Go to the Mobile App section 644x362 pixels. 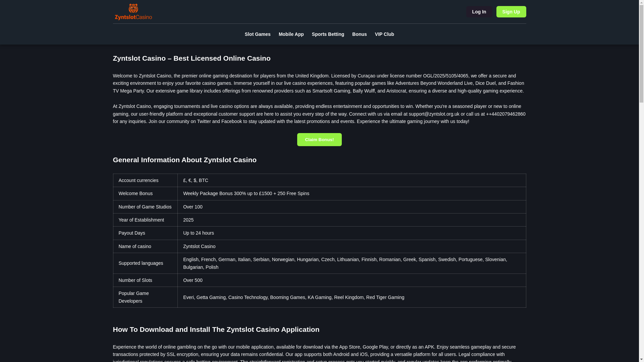291,34
